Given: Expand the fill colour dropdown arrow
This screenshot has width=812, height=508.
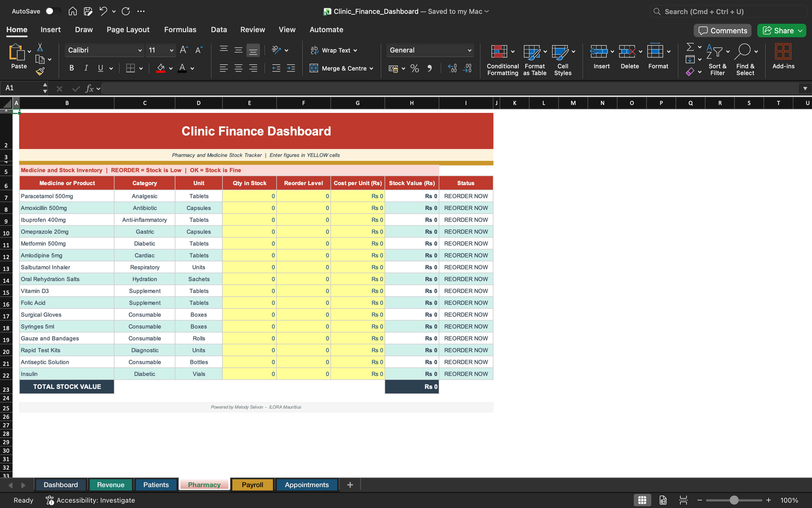Looking at the screenshot, I should click(171, 69).
